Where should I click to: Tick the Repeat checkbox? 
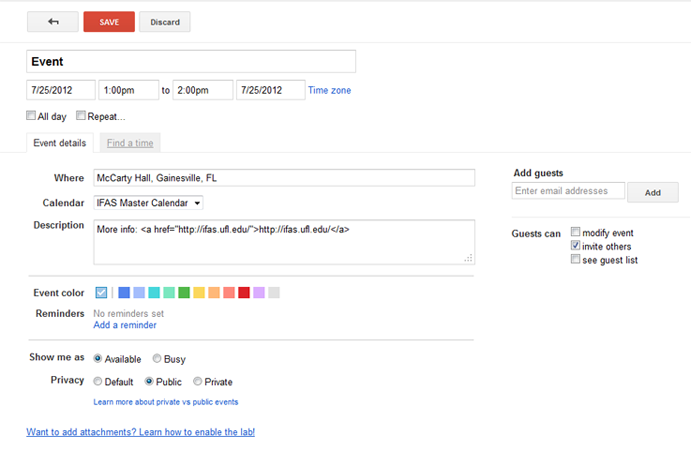(81, 115)
